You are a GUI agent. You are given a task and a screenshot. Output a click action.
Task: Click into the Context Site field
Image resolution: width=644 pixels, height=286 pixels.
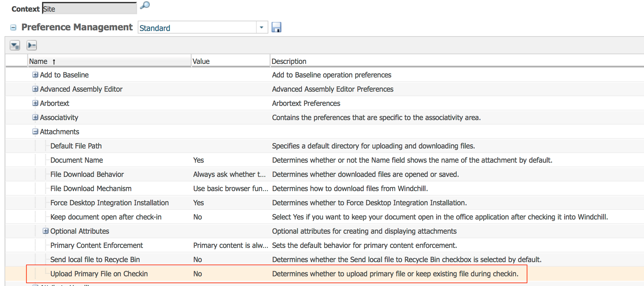click(90, 9)
